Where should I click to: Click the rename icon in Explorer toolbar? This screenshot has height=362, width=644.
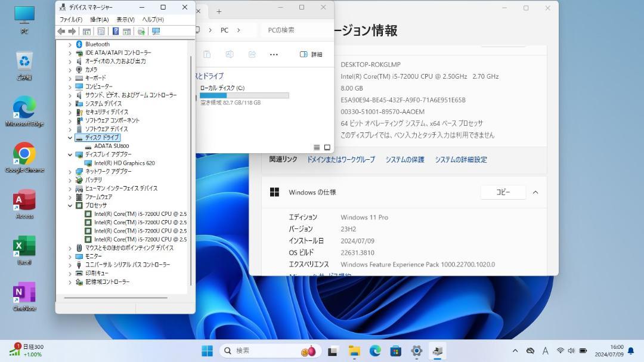pyautogui.click(x=230, y=54)
